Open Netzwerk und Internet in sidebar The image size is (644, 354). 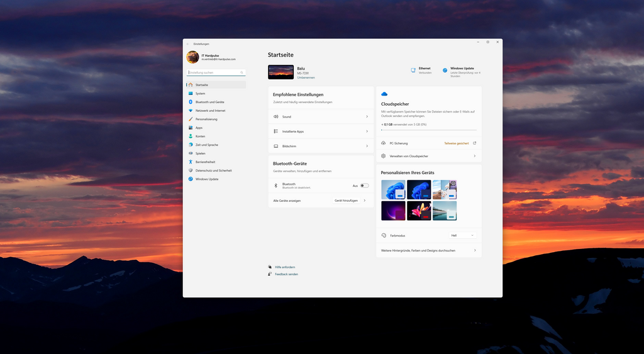210,111
